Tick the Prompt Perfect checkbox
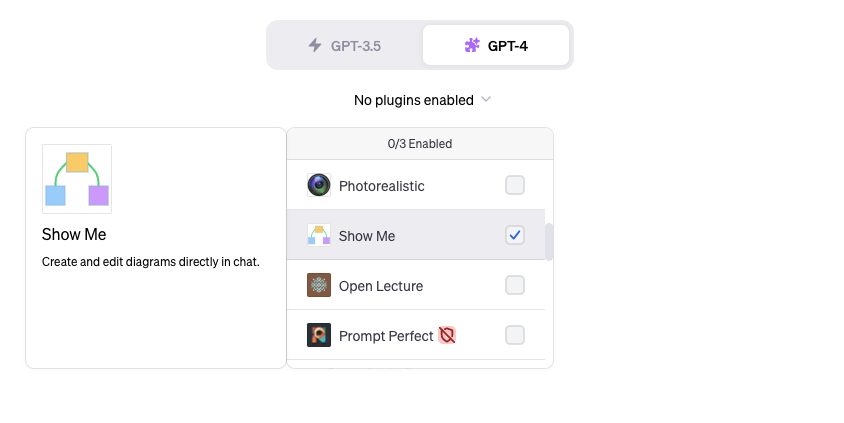The width and height of the screenshot is (844, 423). [x=515, y=335]
